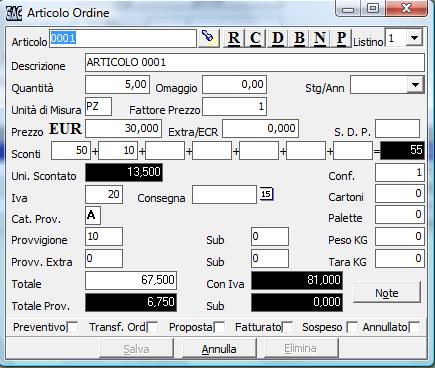Viewport: 435px width, 368px height.
Task: Tick the Transf. Ord checkbox
Action: (x=152, y=327)
